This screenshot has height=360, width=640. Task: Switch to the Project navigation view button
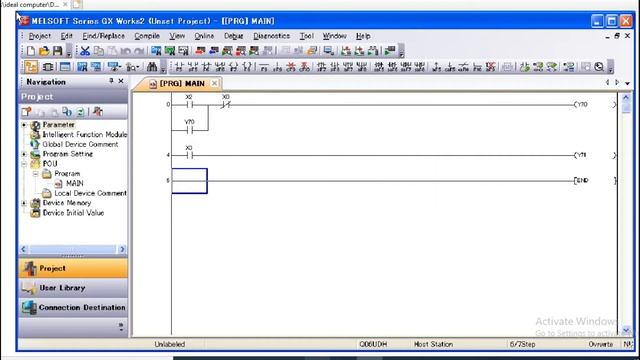pyautogui.click(x=73, y=268)
